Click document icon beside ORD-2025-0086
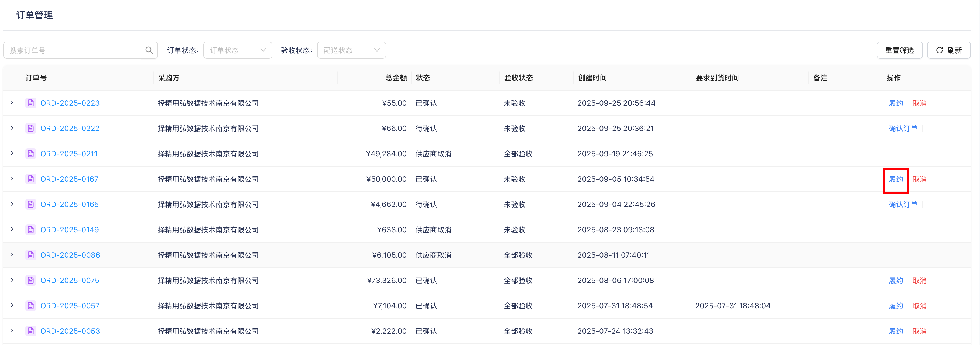980x345 pixels. tap(31, 255)
